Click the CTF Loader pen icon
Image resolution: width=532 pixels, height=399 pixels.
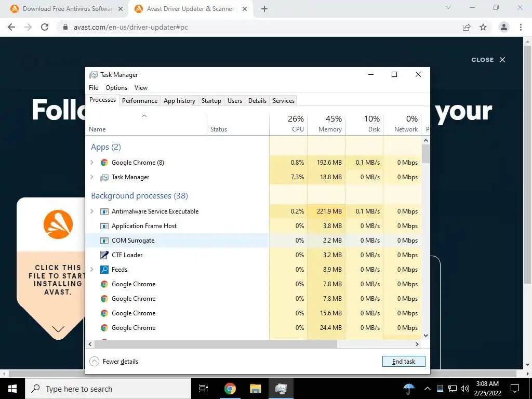[x=104, y=255]
